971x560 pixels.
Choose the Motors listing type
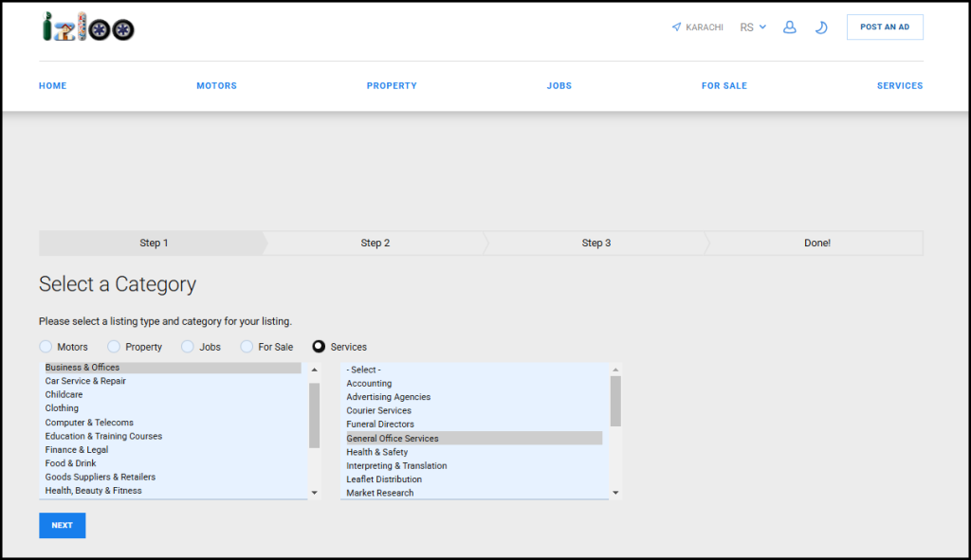(45, 347)
